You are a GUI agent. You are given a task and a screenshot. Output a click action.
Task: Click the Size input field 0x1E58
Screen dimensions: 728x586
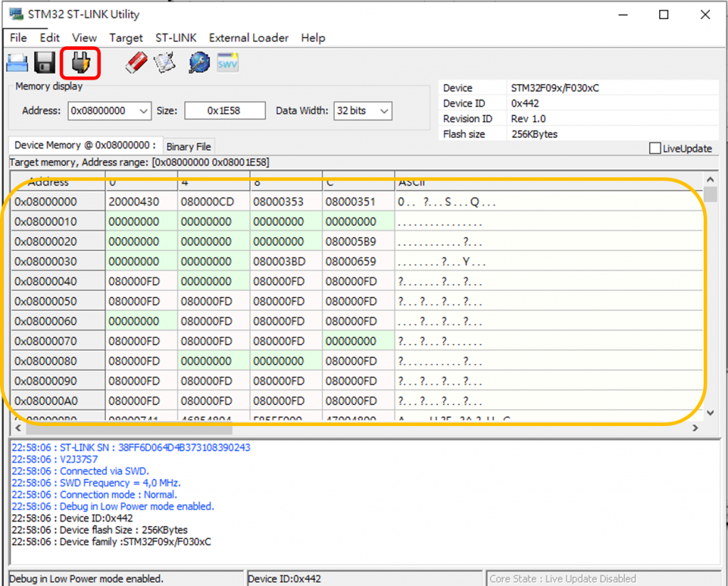[x=225, y=111]
